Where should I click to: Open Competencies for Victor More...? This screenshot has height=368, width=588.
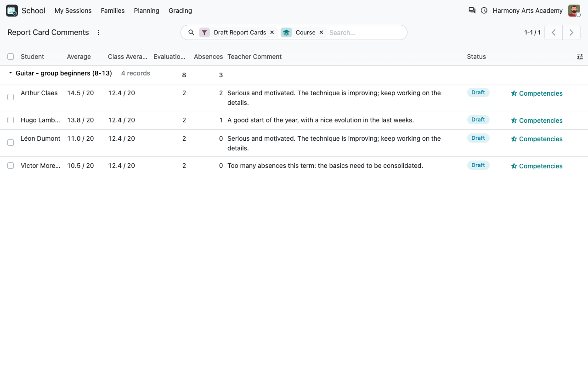coord(537,166)
